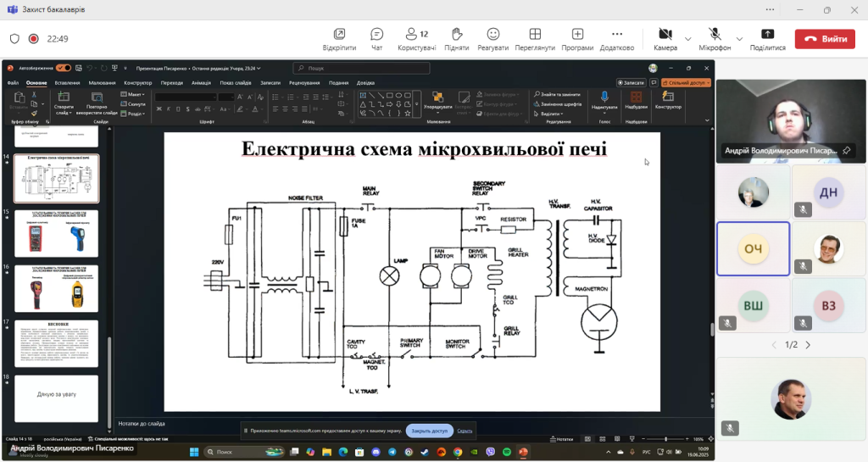The image size is (868, 462).
Task: Raise hand with the Підняти button
Action: point(456,38)
